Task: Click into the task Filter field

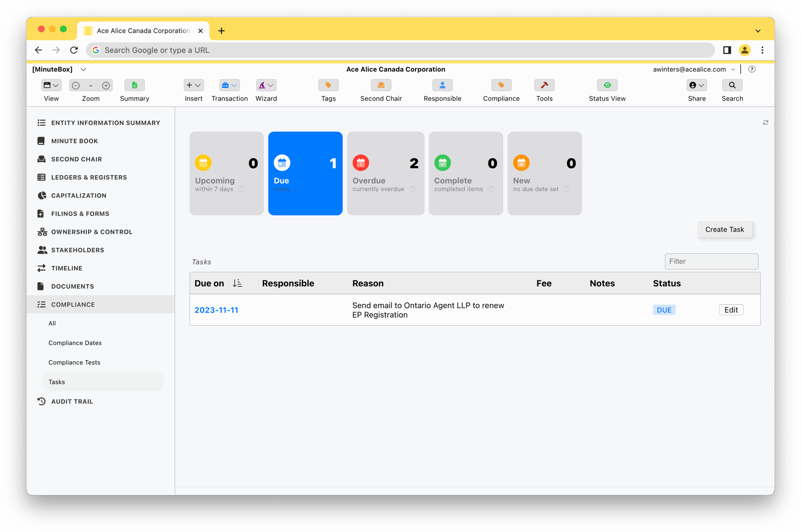Action: click(711, 261)
